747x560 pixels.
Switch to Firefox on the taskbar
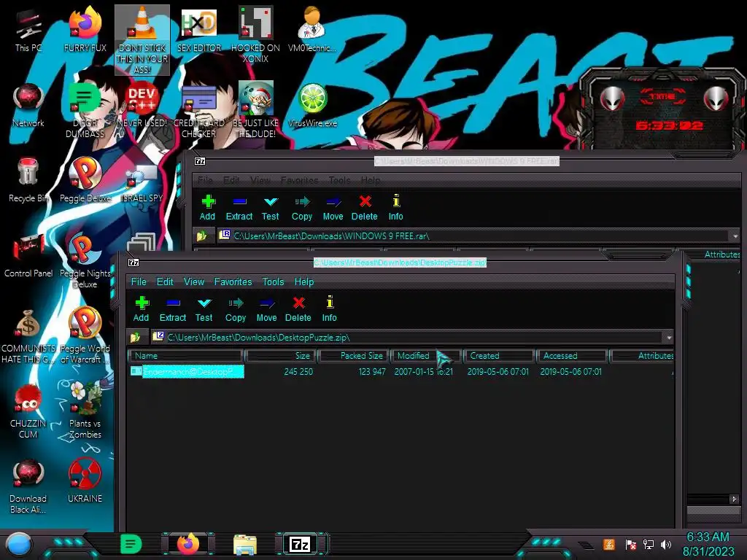pos(188,544)
